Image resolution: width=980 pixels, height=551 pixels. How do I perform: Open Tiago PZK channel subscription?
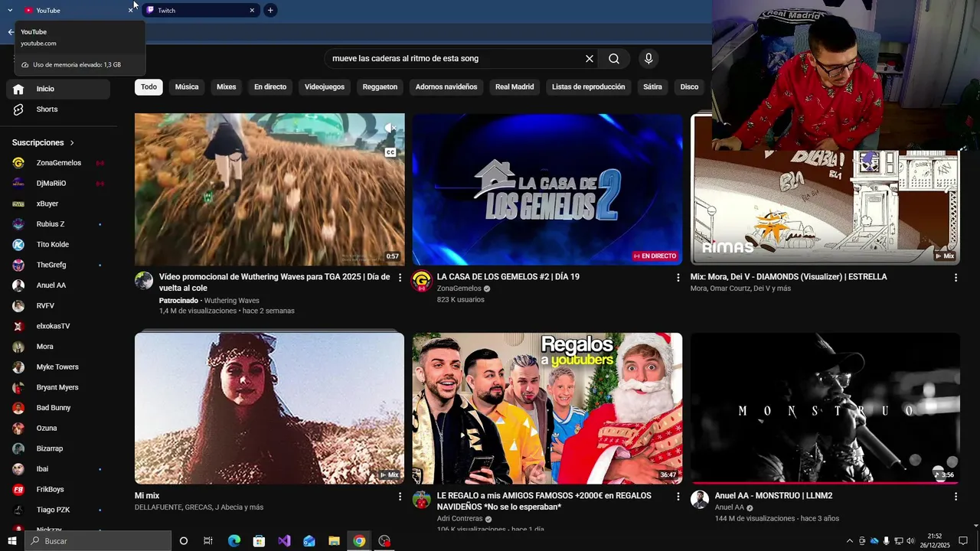(58, 510)
